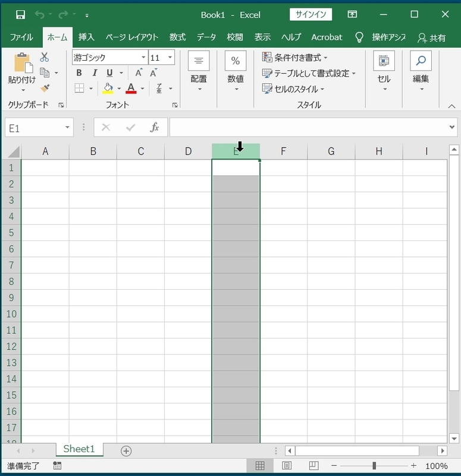The width and height of the screenshot is (461, 476).
Task: Expand the 貼り付け paste options arrow
Action: pos(23,90)
